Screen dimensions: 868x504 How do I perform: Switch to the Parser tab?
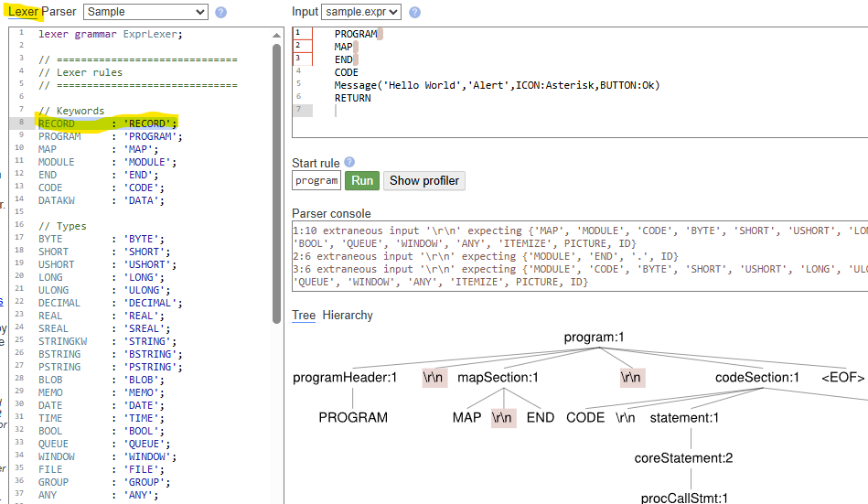59,12
